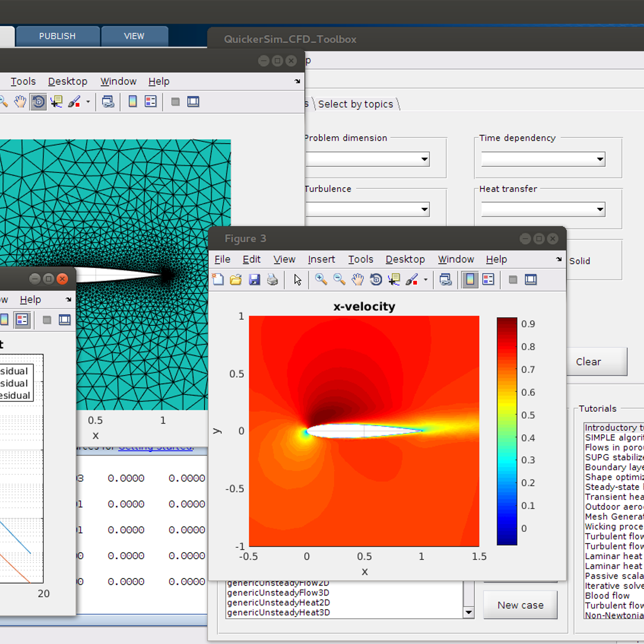
Task: Activate the Zoom In tool in Figure 3
Action: tap(321, 279)
